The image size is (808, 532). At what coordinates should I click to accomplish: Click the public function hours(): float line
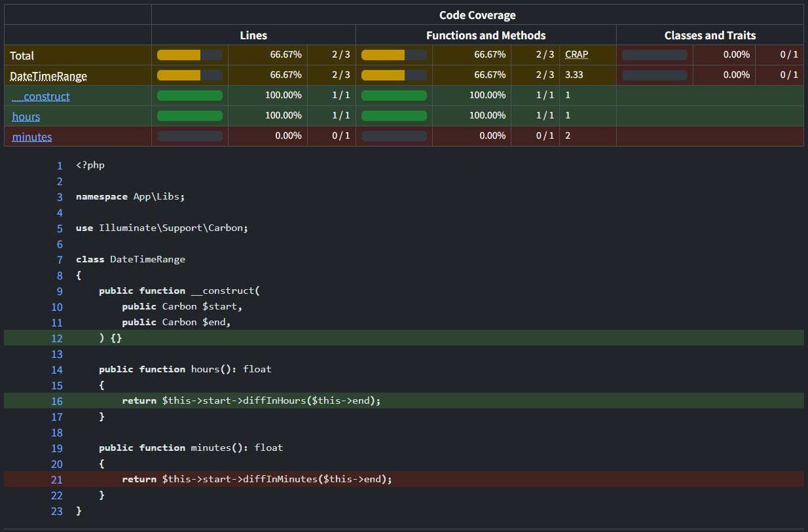185,369
